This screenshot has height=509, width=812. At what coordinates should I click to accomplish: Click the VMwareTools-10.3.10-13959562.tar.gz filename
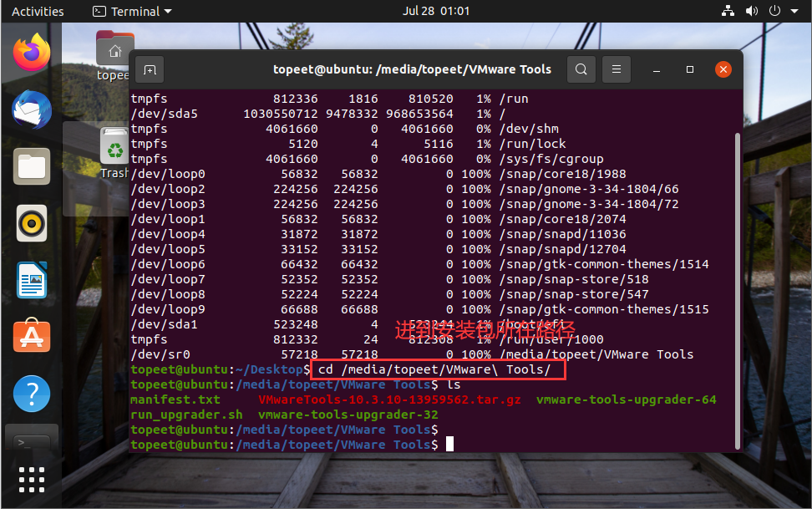coord(389,400)
